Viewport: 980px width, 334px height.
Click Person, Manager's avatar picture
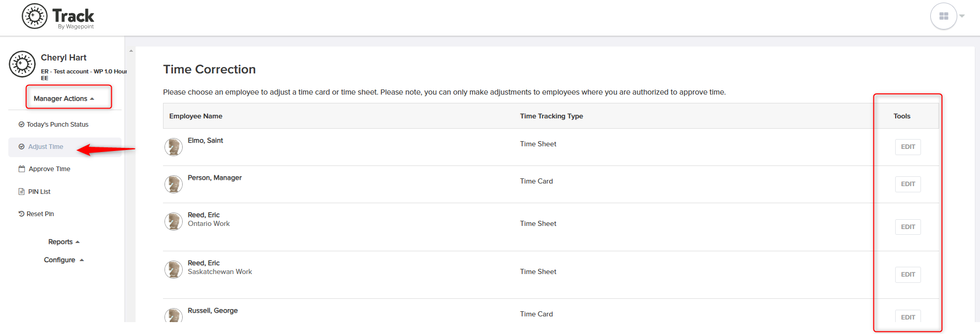tap(173, 184)
